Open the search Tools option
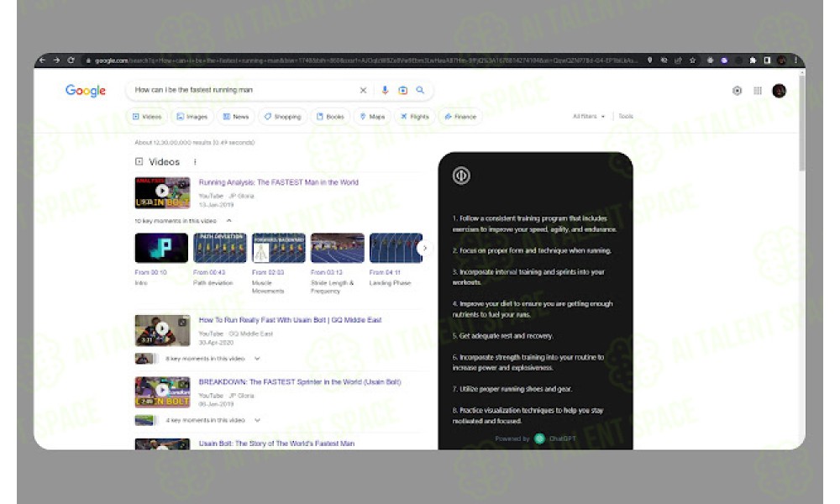This screenshot has width=840, height=504. [626, 116]
